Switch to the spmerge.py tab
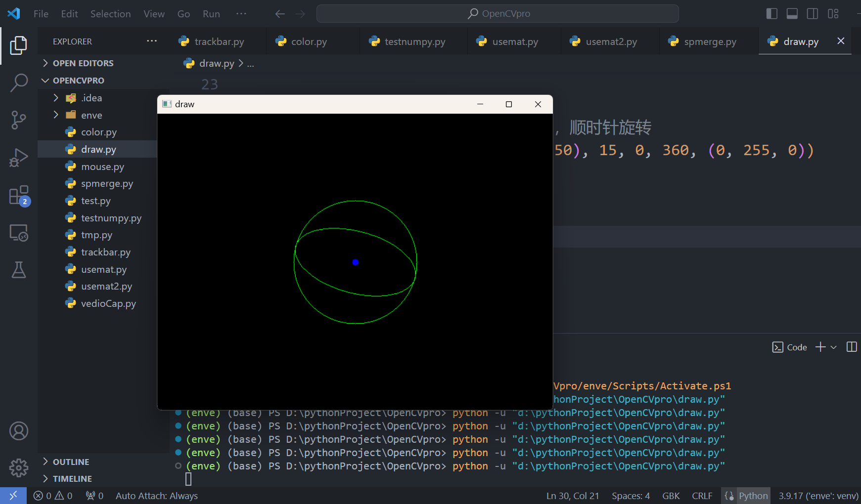 pyautogui.click(x=710, y=42)
